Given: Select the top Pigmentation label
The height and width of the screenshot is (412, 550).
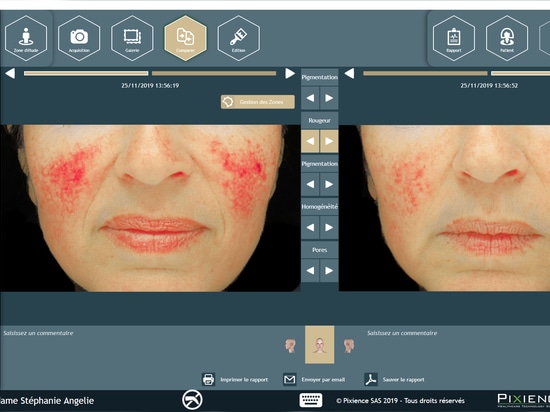Looking at the screenshot, I should tap(320, 77).
